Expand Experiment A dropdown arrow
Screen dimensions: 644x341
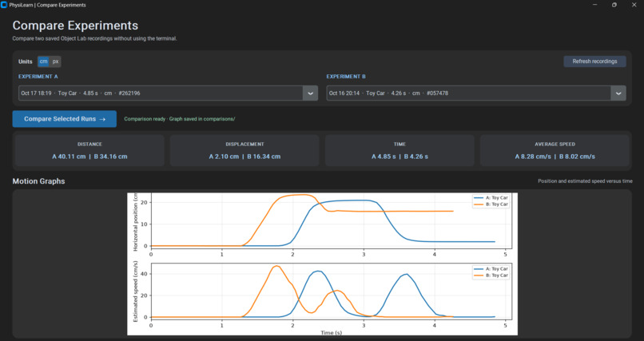tap(311, 93)
